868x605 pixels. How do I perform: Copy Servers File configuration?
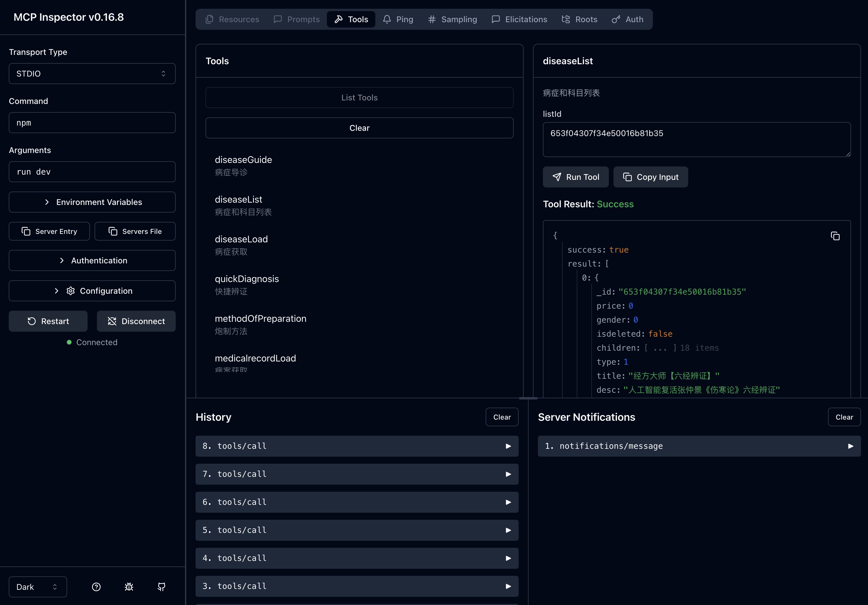pos(135,231)
